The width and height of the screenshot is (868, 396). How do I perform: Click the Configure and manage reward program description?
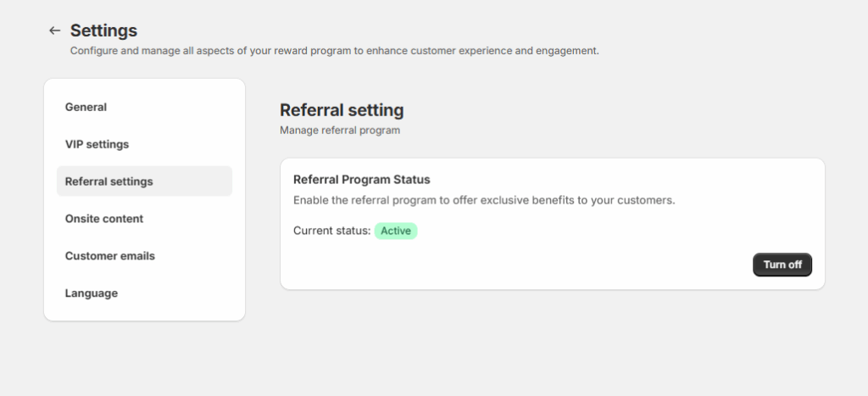334,51
